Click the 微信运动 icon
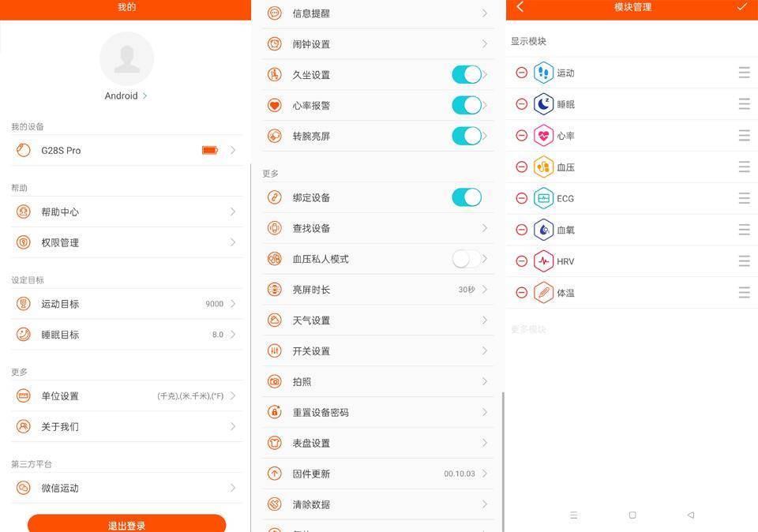The image size is (758, 532). point(24,488)
